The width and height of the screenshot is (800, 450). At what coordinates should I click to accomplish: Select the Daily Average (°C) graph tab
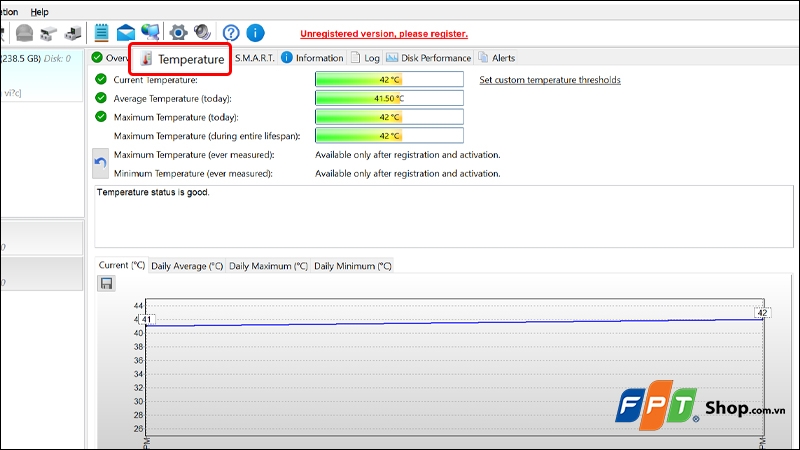(187, 266)
